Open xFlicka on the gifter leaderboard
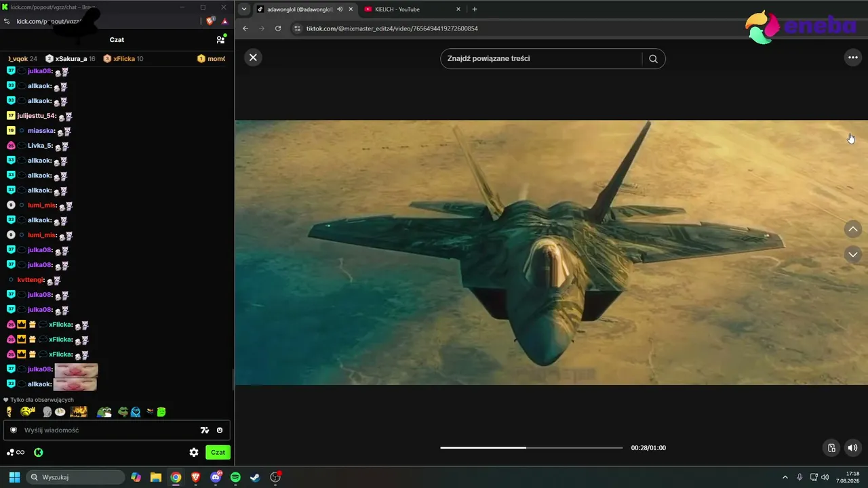 pos(123,59)
